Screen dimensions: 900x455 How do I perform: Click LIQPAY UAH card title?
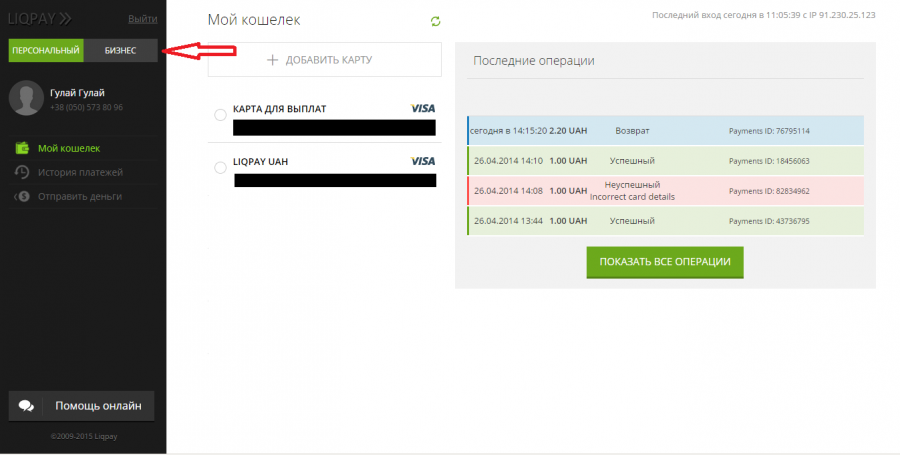tap(261, 161)
